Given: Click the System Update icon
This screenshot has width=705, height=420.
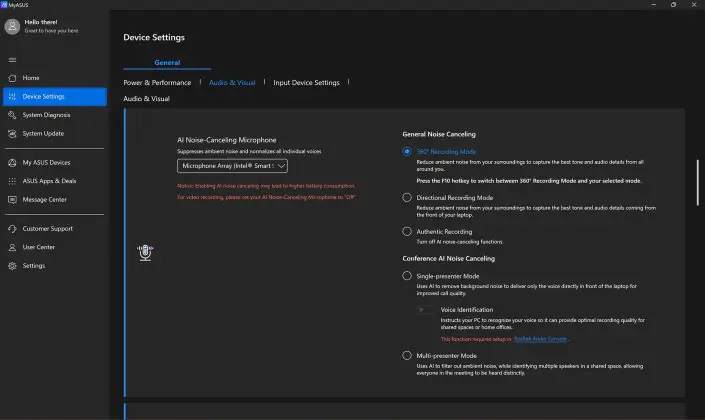Looking at the screenshot, I should pos(12,134).
